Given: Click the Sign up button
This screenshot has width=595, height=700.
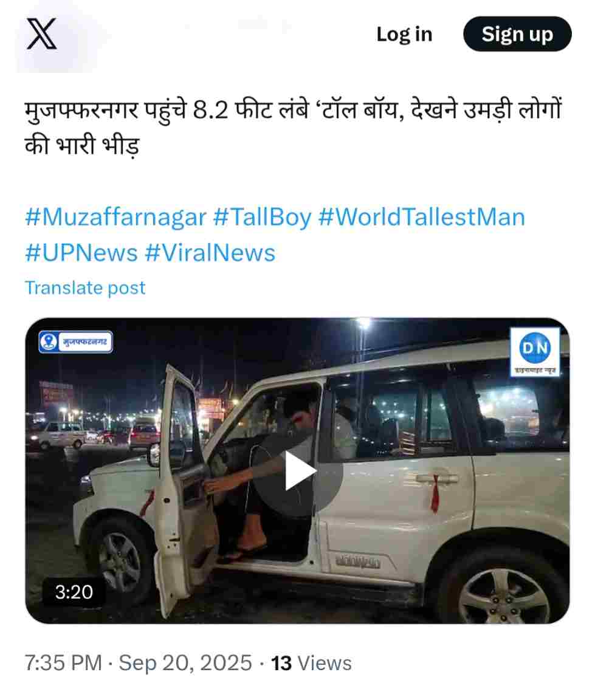Looking at the screenshot, I should [517, 34].
